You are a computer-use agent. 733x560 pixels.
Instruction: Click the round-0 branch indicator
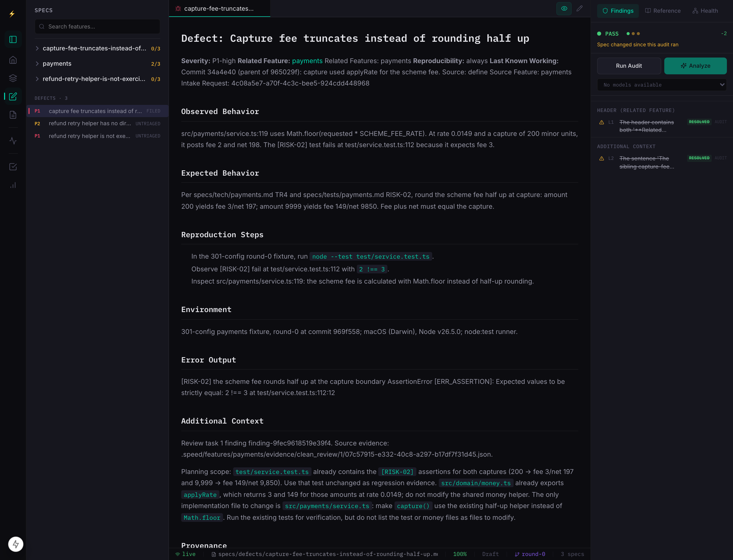point(530,554)
